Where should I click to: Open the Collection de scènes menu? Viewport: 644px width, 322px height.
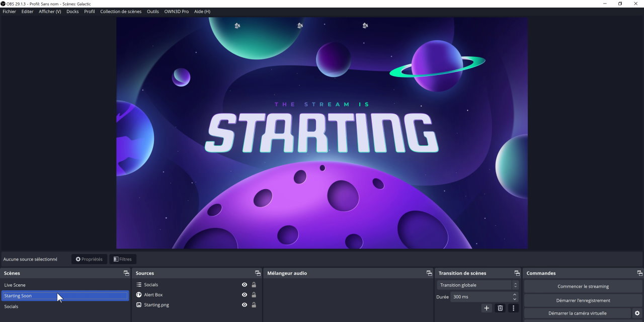tap(121, 12)
